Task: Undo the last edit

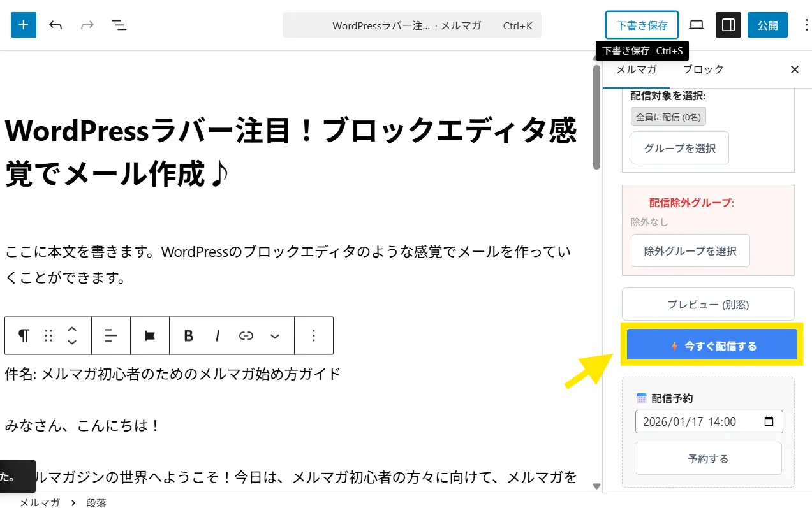Action: click(x=55, y=25)
